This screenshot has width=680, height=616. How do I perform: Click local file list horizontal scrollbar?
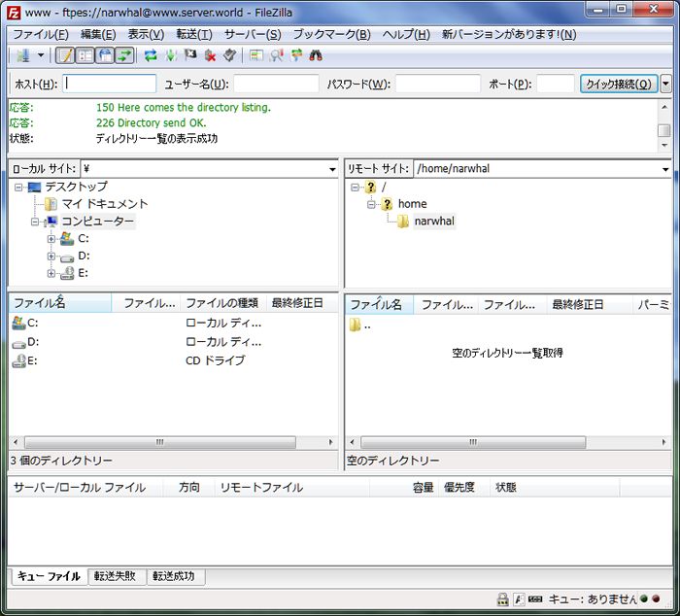160,442
